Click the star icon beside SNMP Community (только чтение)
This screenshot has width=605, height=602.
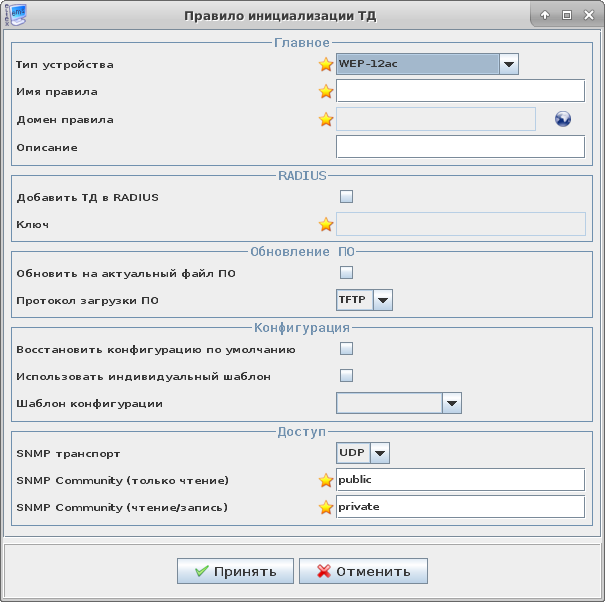click(x=325, y=480)
